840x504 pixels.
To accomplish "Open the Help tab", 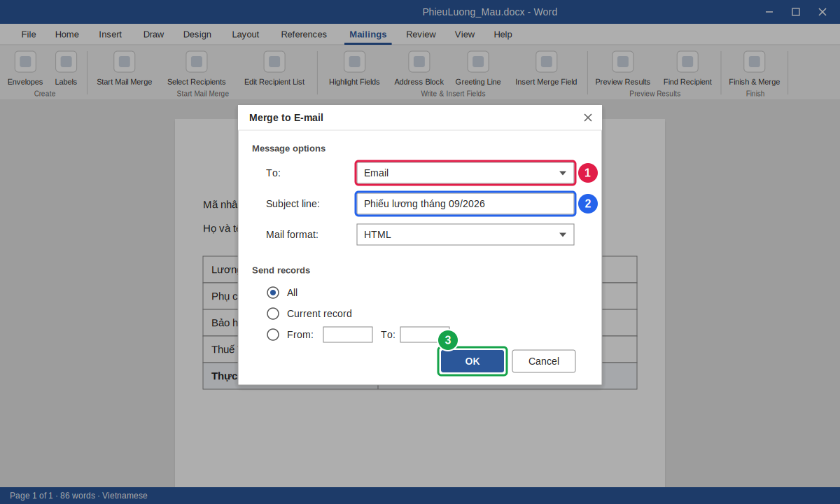I will tap(503, 34).
